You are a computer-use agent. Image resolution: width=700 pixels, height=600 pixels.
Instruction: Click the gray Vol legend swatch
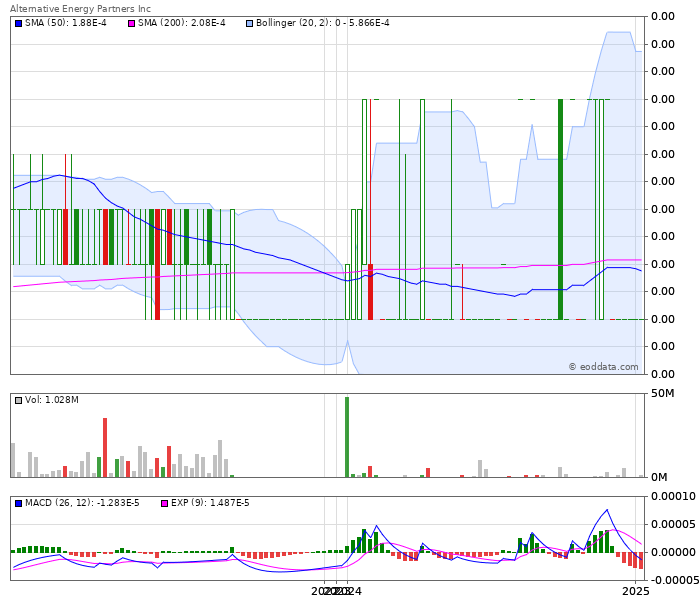click(x=18, y=400)
